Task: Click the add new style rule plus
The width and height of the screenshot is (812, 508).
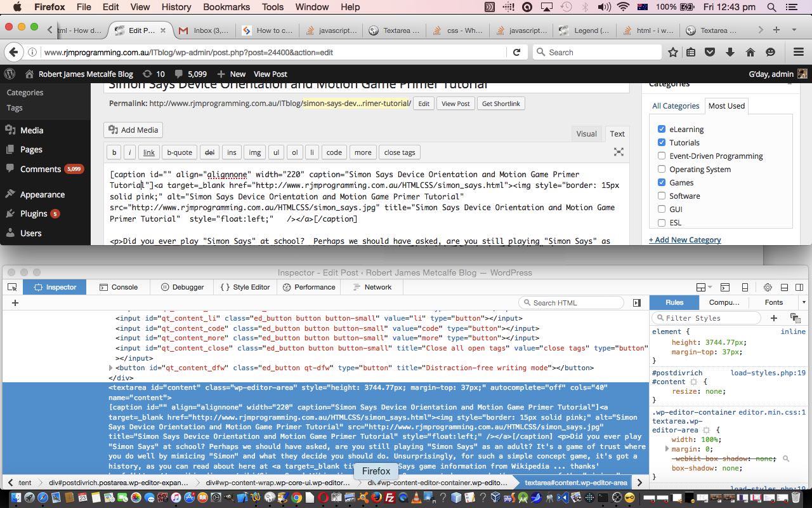Action: (773, 317)
